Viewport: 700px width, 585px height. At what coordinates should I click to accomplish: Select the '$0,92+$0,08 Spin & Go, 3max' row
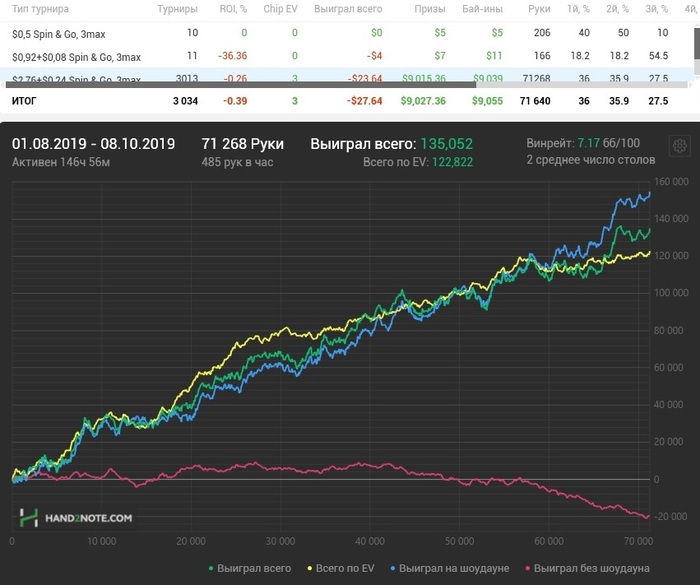click(346, 56)
